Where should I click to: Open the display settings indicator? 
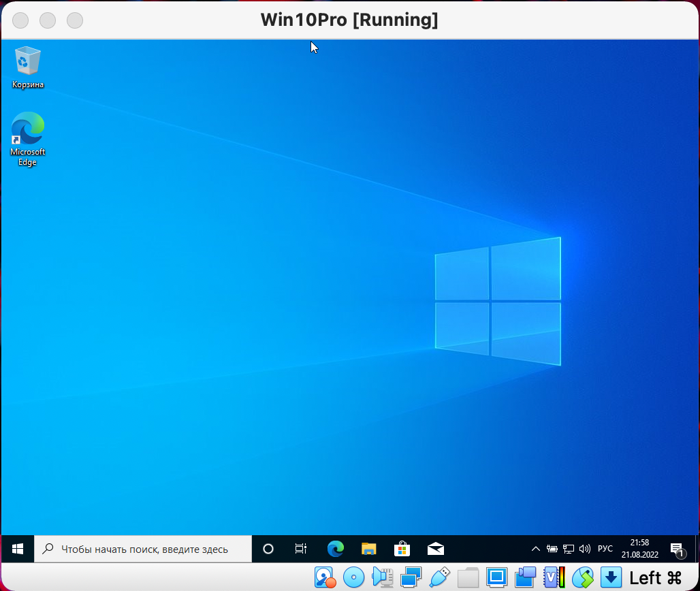click(x=496, y=577)
